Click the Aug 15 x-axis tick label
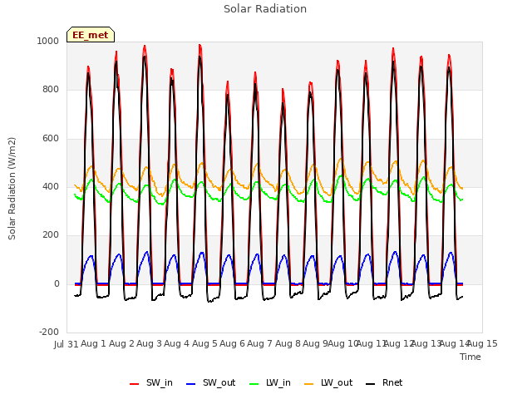This screenshot has height=399, width=532. pos(483,343)
